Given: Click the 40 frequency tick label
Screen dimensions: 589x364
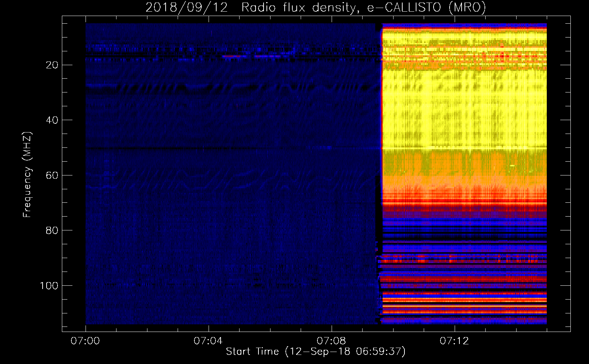Looking at the screenshot, I should pyautogui.click(x=52, y=120).
